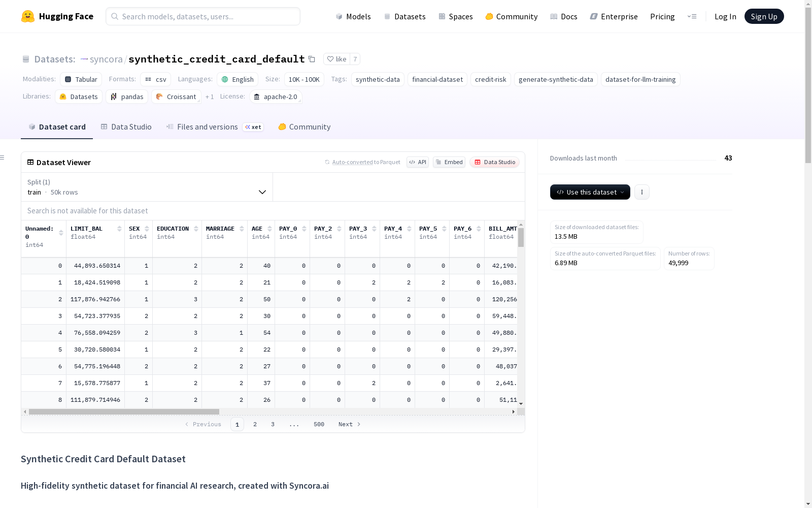
Task: Sort by the Unnamed: 0 column arrows
Action: (61, 233)
